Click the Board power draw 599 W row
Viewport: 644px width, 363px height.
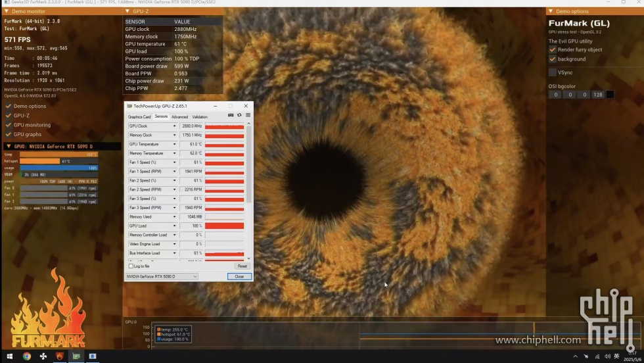tap(173, 66)
